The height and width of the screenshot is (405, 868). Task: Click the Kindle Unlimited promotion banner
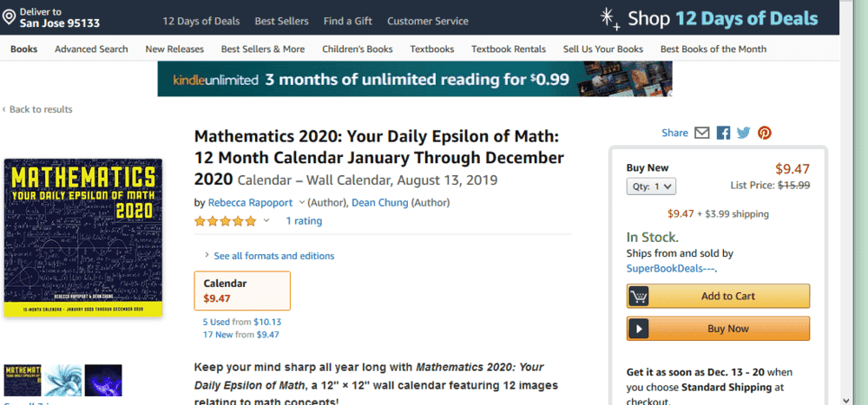tap(414, 79)
